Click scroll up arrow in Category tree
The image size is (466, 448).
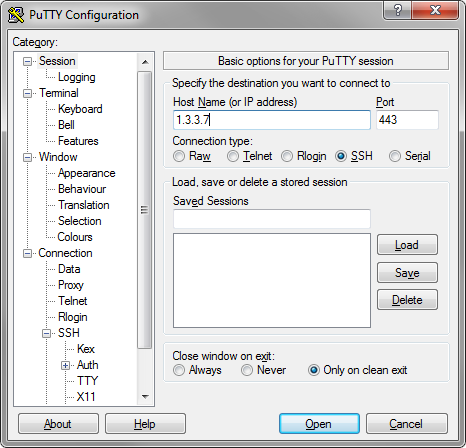(x=145, y=62)
